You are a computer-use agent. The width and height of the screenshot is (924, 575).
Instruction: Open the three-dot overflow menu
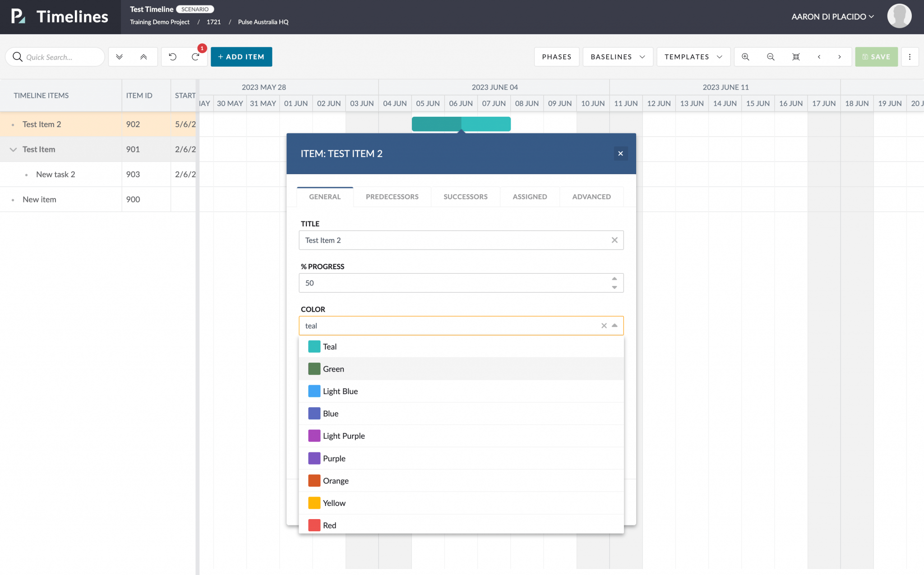pyautogui.click(x=910, y=56)
